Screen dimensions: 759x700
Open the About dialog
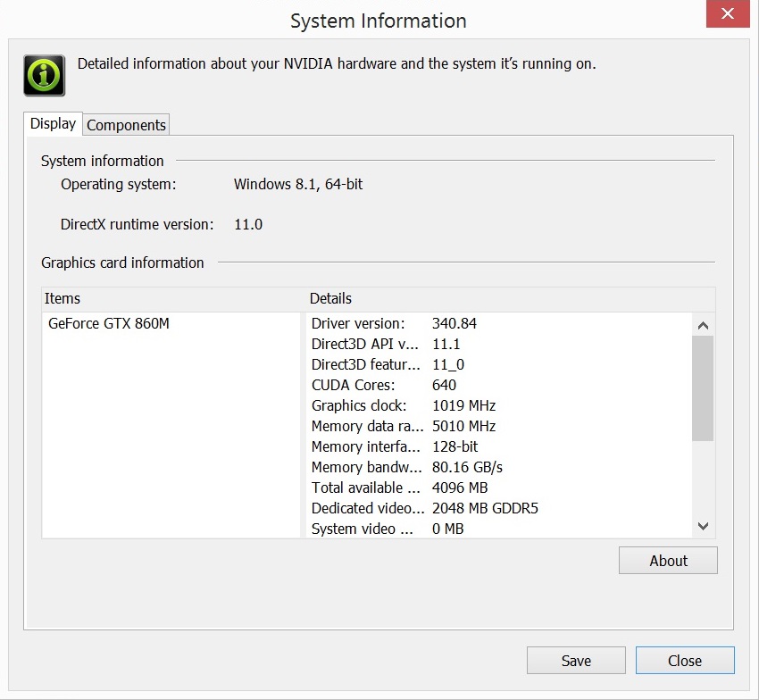668,561
